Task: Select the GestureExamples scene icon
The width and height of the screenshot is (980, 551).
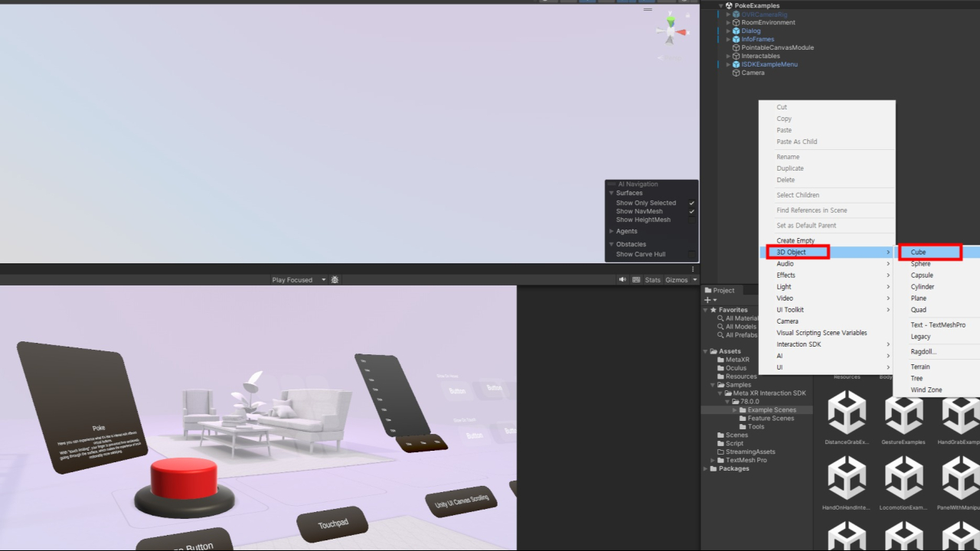Action: 903,413
